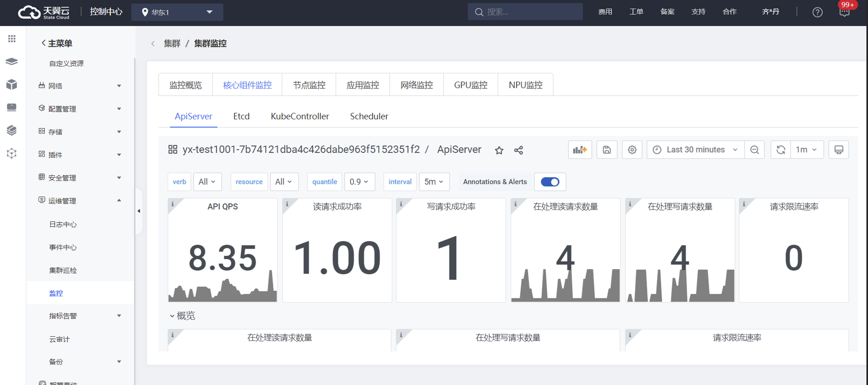Expand the 存储 menu
This screenshot has height=385, width=868.
(x=80, y=132)
